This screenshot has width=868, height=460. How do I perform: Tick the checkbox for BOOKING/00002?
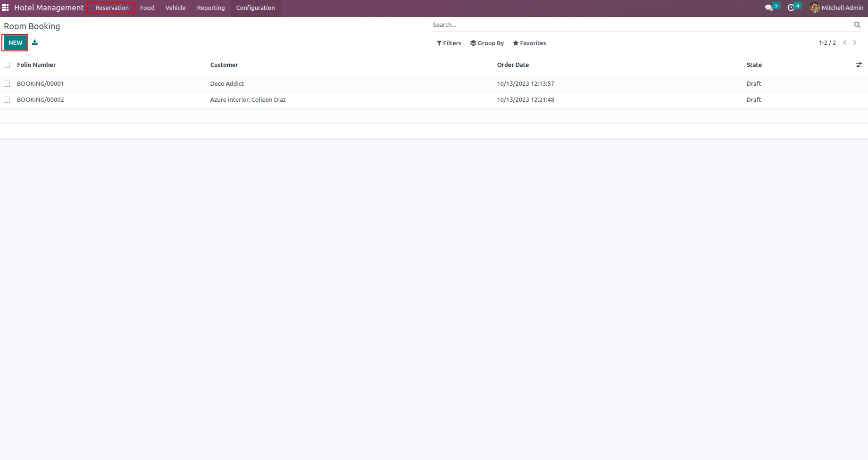coord(7,100)
